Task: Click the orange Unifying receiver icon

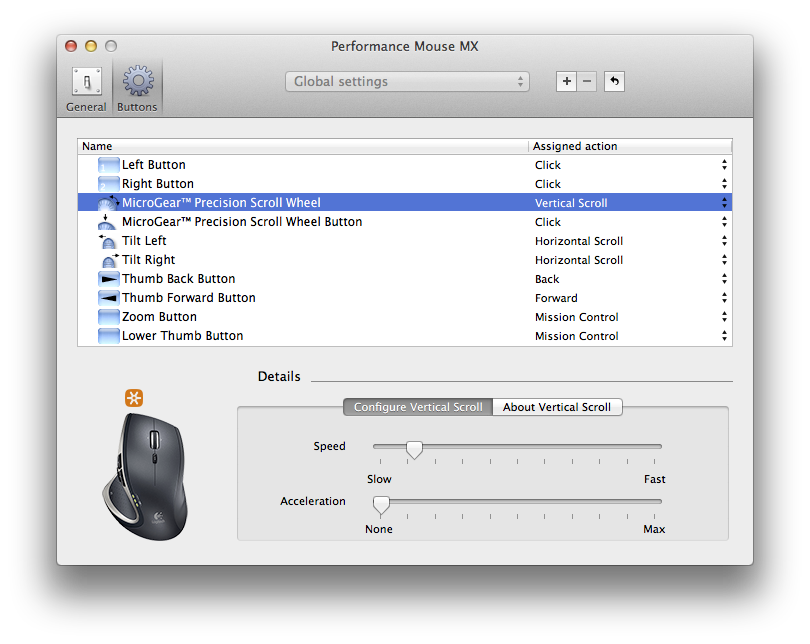Action: 134,398
